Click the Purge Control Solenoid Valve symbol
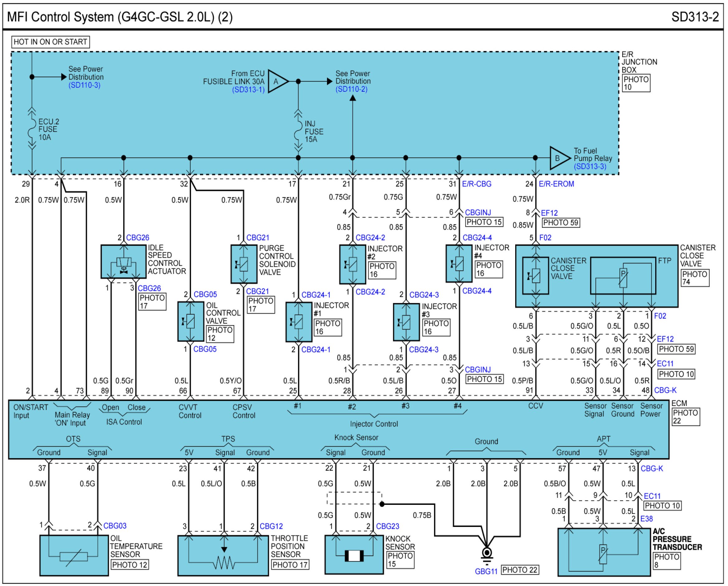728x586 pixels. tap(244, 264)
